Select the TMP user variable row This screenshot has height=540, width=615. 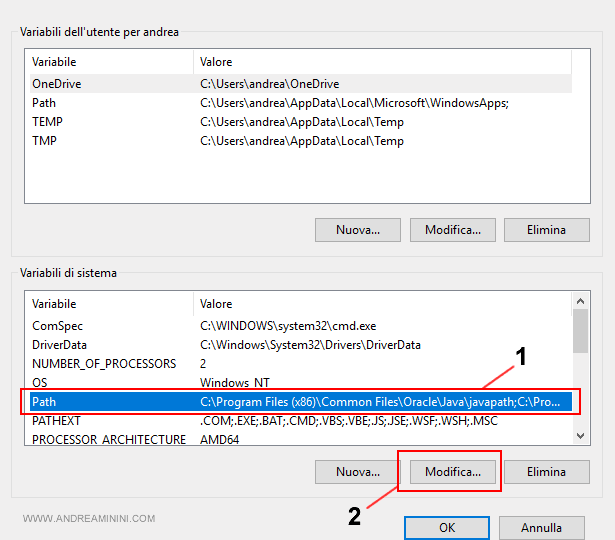[45, 141]
